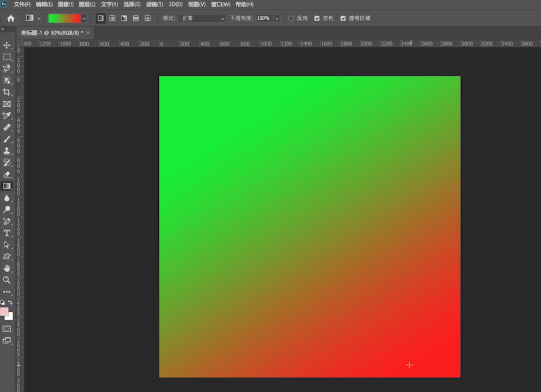Open the 帮助(H) menu
The image size is (541, 392).
pos(244,4)
